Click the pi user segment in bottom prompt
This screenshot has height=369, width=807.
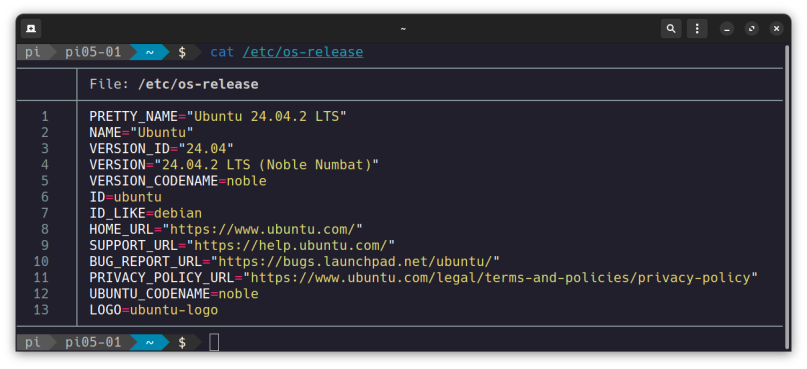[x=32, y=342]
